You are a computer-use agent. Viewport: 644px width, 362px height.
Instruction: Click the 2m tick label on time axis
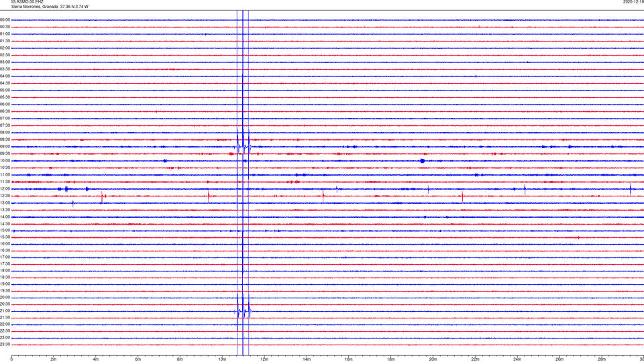pos(54,359)
